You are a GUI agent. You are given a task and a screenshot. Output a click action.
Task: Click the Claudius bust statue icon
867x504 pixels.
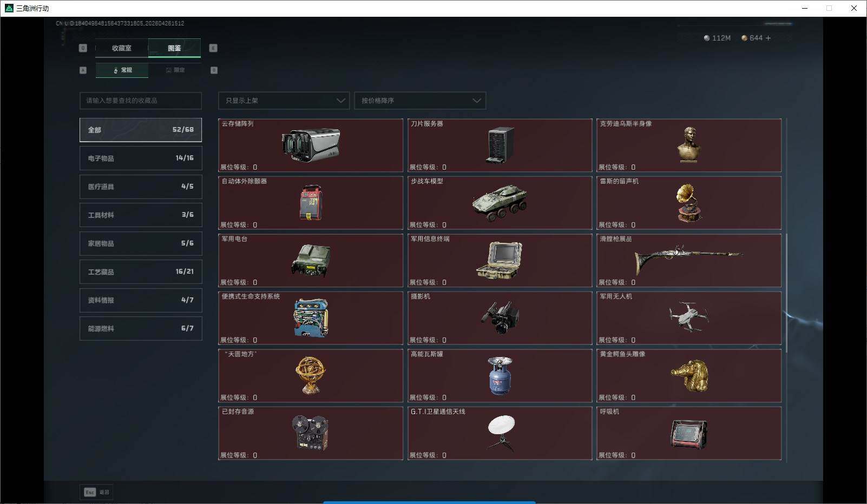point(689,144)
